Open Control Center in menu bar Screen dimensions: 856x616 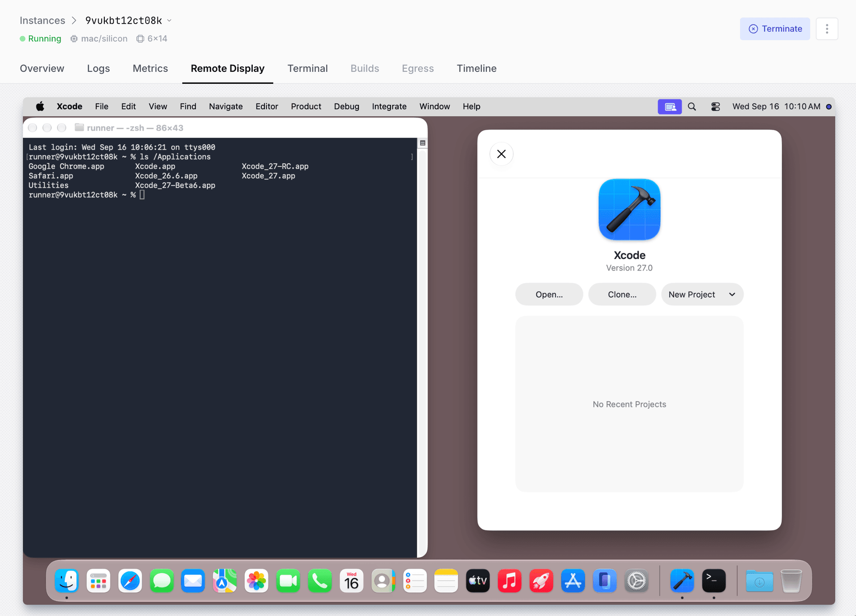[716, 107]
